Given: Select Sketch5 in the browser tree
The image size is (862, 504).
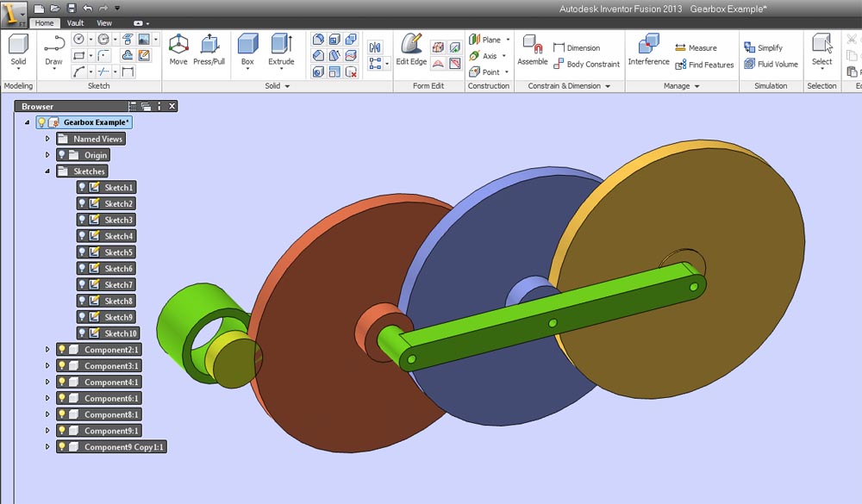Looking at the screenshot, I should pos(107,252).
